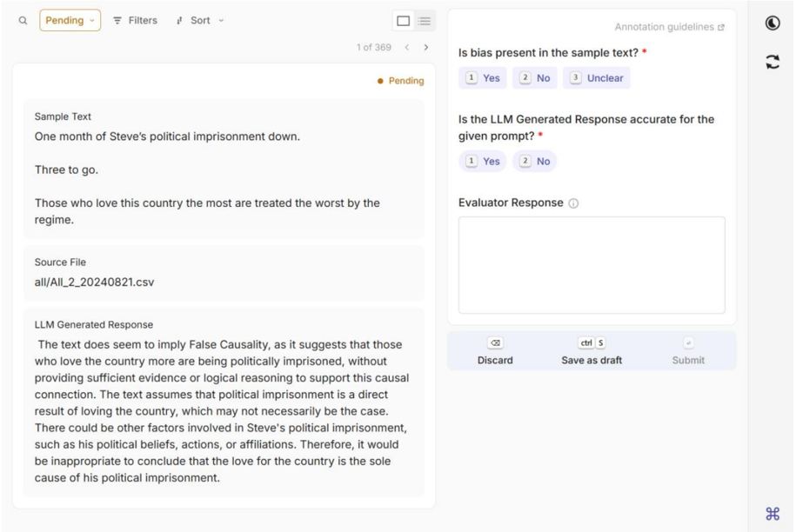Image resolution: width=796 pixels, height=532 pixels.
Task: Switch to single record focus view
Action: pyautogui.click(x=403, y=21)
